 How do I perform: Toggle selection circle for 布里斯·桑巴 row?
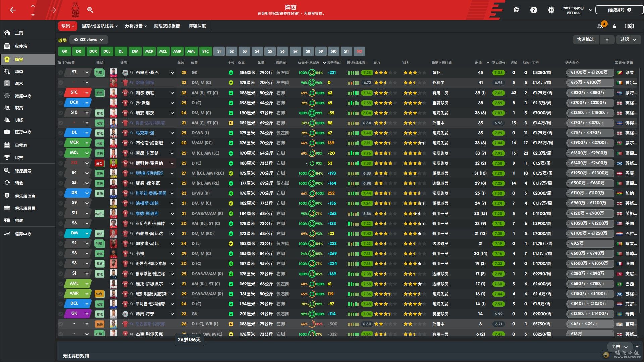(x=61, y=73)
